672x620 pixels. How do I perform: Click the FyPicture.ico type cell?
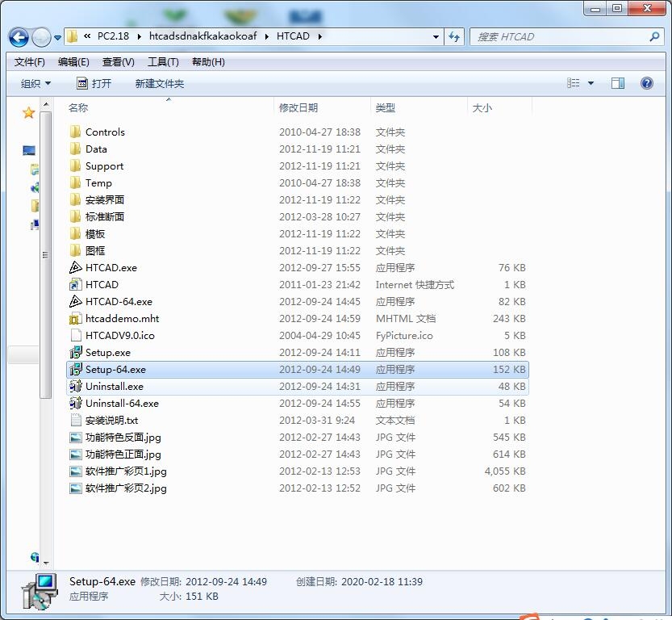click(404, 335)
